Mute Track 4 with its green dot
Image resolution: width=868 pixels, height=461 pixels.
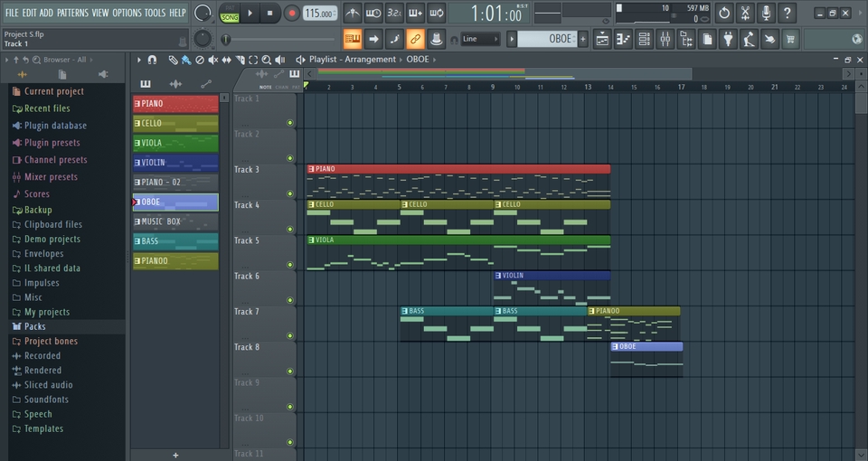[x=289, y=229]
